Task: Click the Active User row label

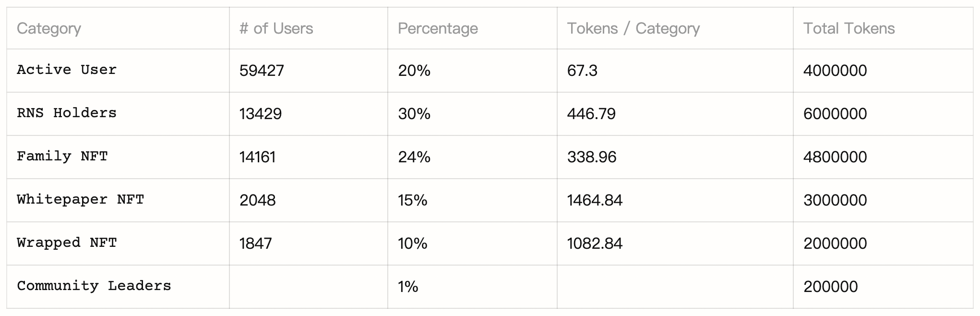Action: (x=67, y=70)
